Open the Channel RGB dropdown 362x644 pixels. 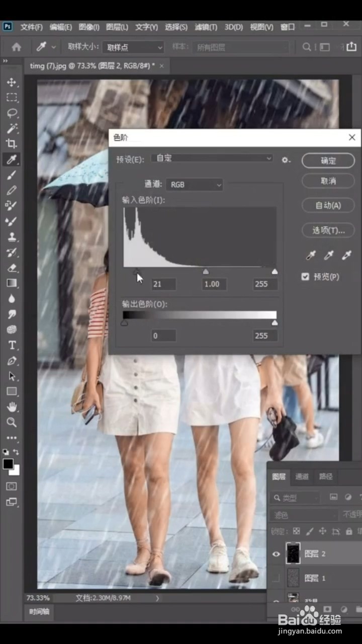coord(195,185)
